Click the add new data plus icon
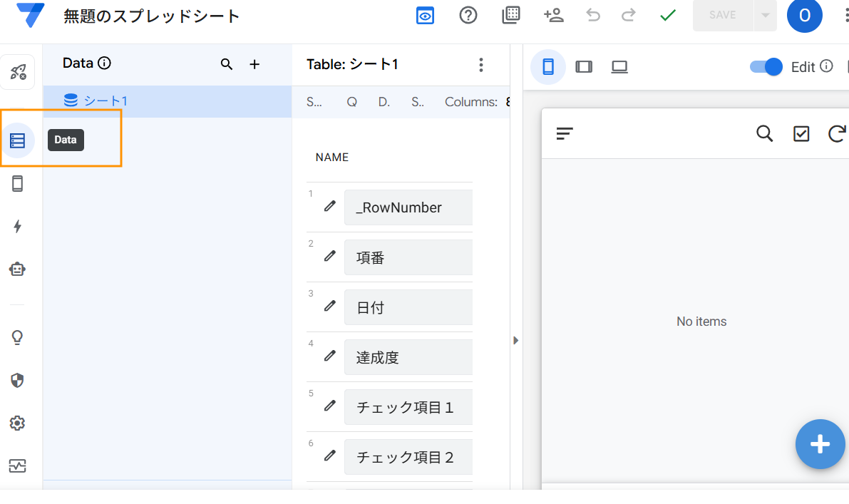 coord(254,65)
